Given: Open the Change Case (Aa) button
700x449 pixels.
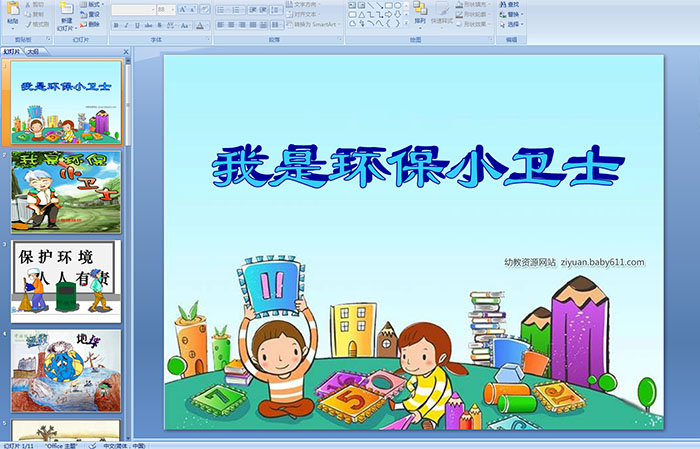Looking at the screenshot, I should 185,25.
